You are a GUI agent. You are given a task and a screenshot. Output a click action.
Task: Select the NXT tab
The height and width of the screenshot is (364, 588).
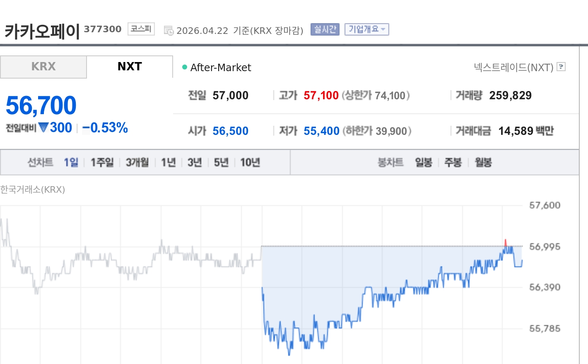[130, 67]
